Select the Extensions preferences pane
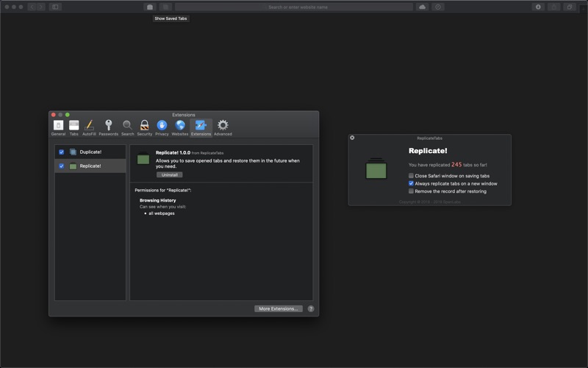 (201, 127)
